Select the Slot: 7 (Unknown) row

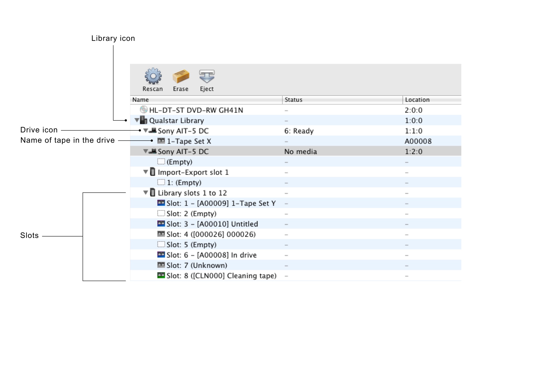197,265
